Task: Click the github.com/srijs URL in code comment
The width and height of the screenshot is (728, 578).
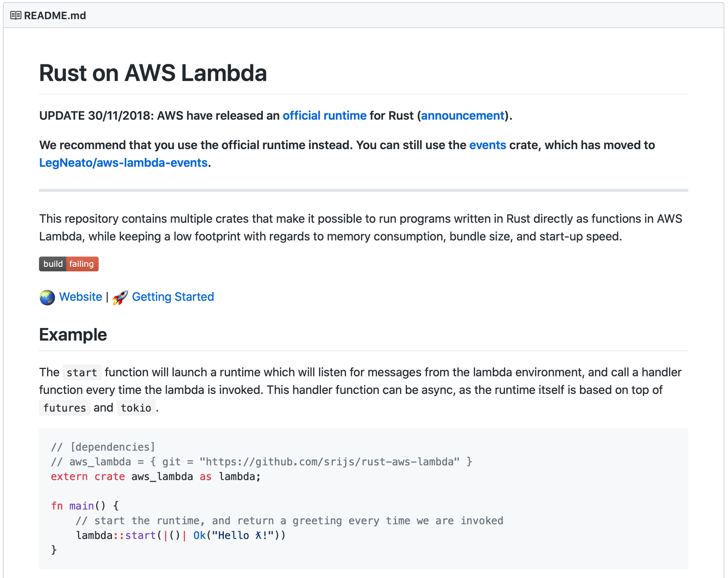Action: click(x=330, y=462)
